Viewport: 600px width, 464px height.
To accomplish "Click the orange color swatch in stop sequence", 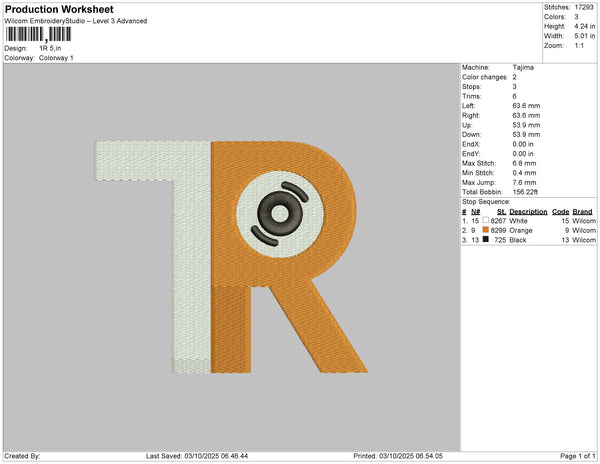I will coord(486,231).
